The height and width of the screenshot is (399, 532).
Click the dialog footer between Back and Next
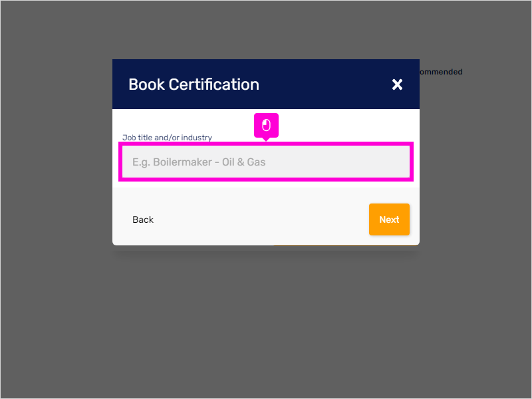[x=261, y=219]
